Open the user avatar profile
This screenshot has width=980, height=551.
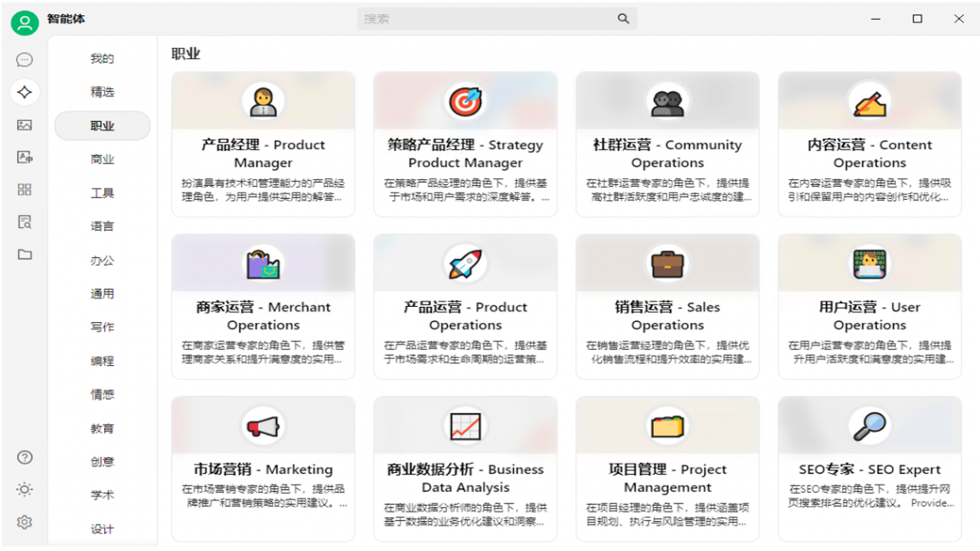[x=24, y=23]
